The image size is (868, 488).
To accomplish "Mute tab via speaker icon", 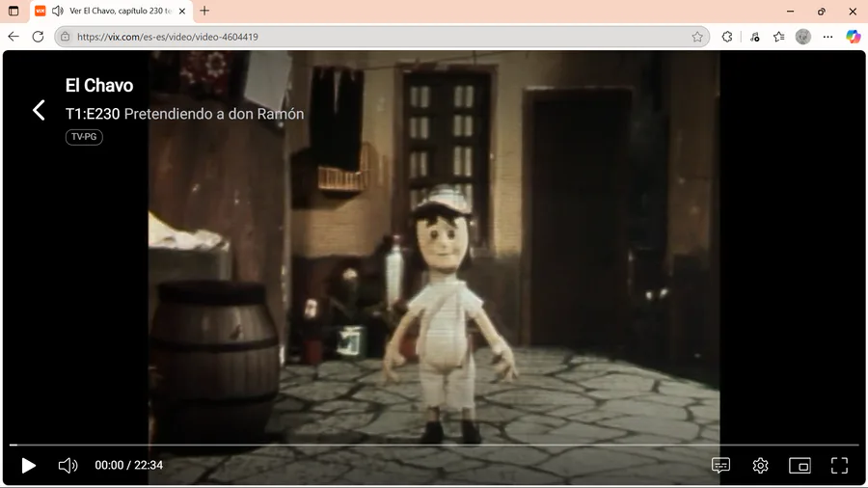I will click(x=58, y=11).
